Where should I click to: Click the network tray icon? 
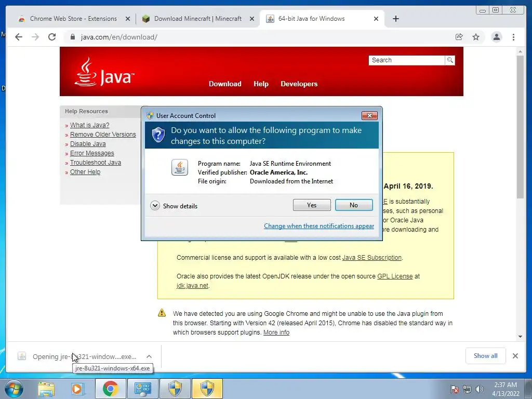pos(467,389)
